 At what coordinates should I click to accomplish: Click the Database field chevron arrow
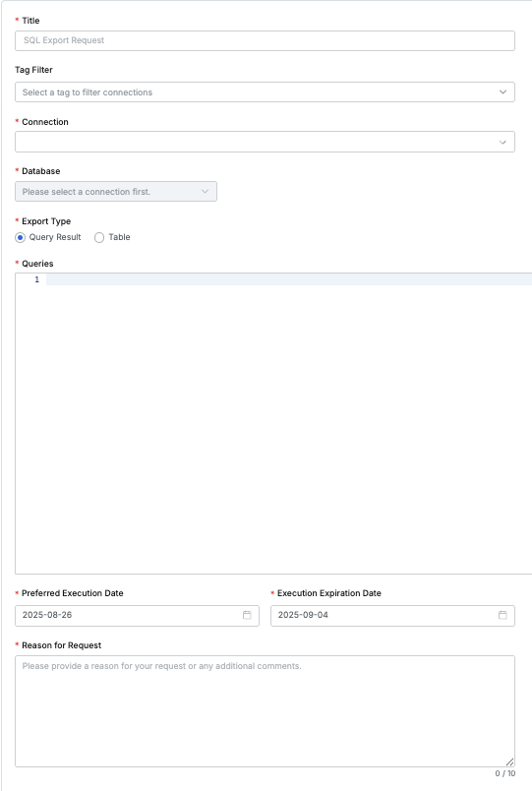point(205,191)
